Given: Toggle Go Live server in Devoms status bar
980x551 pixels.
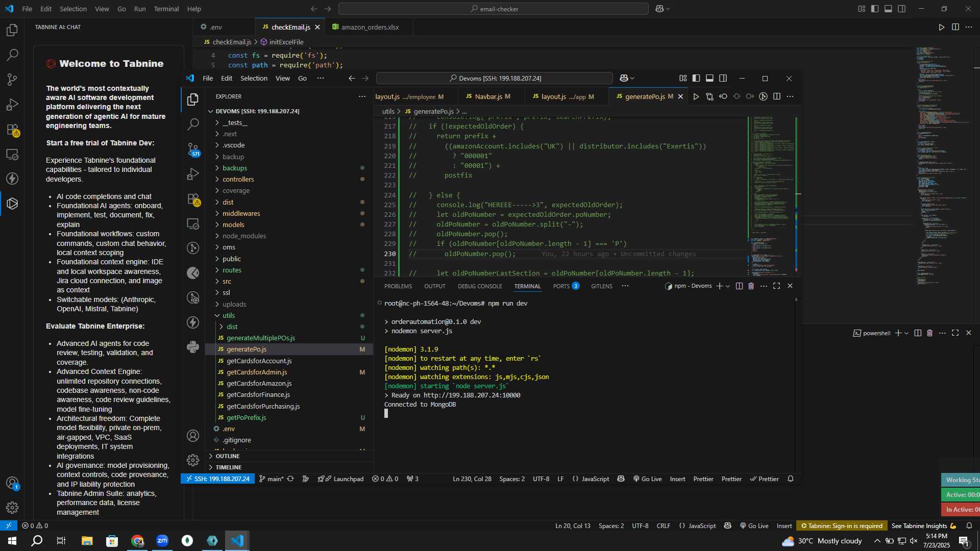Looking at the screenshot, I should tap(648, 479).
